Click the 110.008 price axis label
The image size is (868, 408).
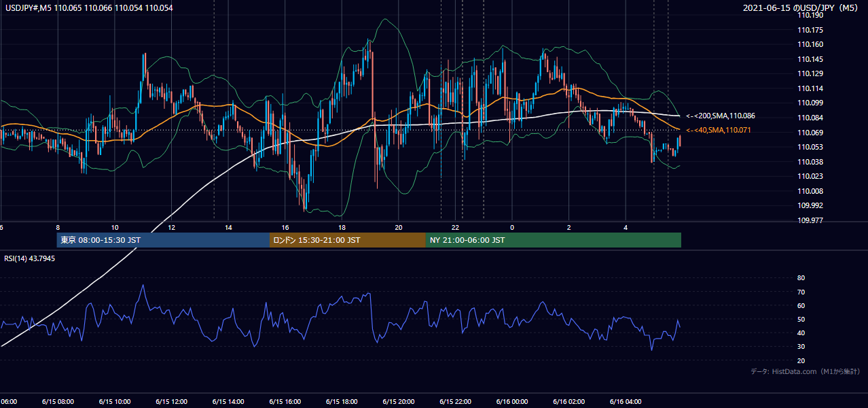tap(811, 191)
